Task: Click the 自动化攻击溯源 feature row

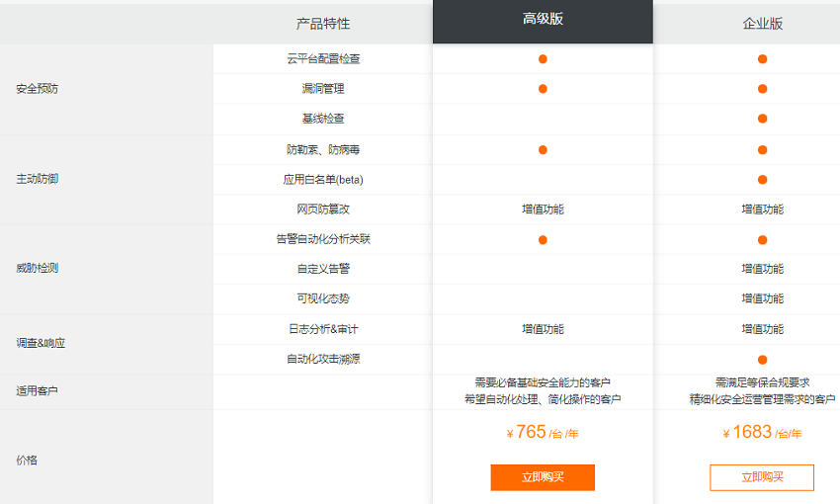Action: 323,359
